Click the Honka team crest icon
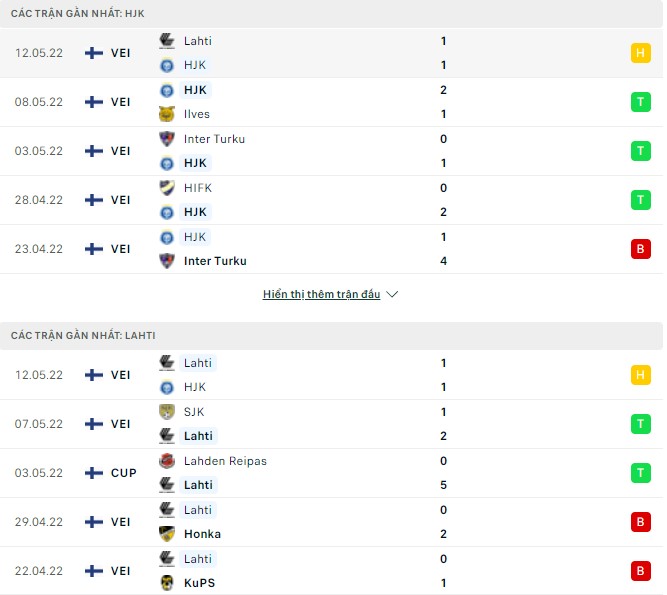Viewport: 667px width, 595px height. [166, 534]
